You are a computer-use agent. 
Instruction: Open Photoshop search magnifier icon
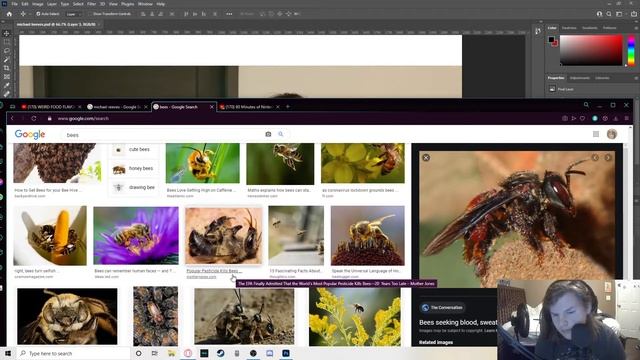[x=609, y=14]
